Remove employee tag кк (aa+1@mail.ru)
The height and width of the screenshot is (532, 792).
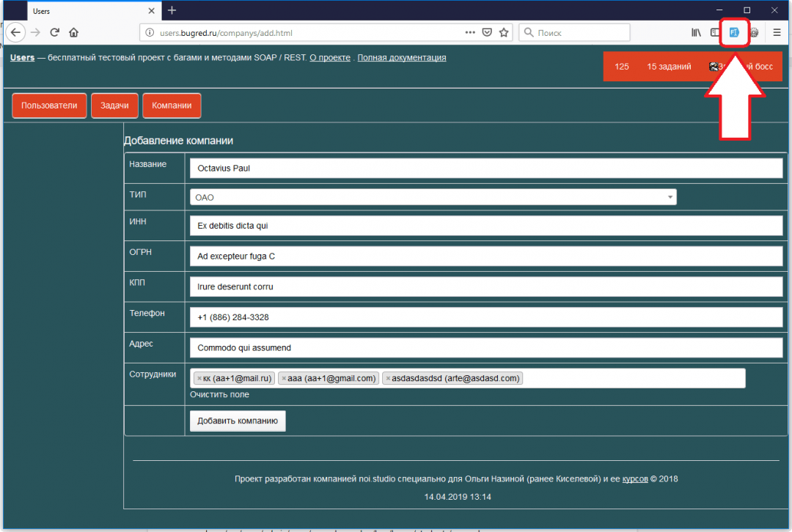coord(199,378)
